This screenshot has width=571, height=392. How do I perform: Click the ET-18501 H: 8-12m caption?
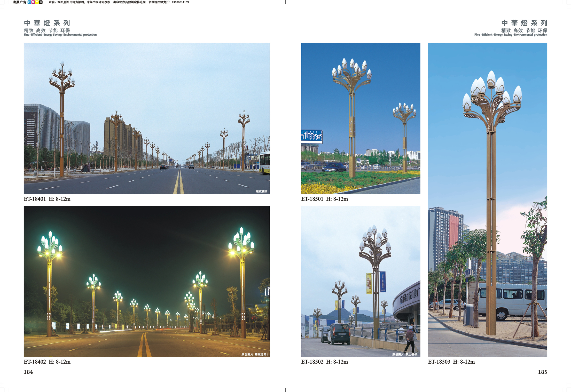pyautogui.click(x=324, y=199)
